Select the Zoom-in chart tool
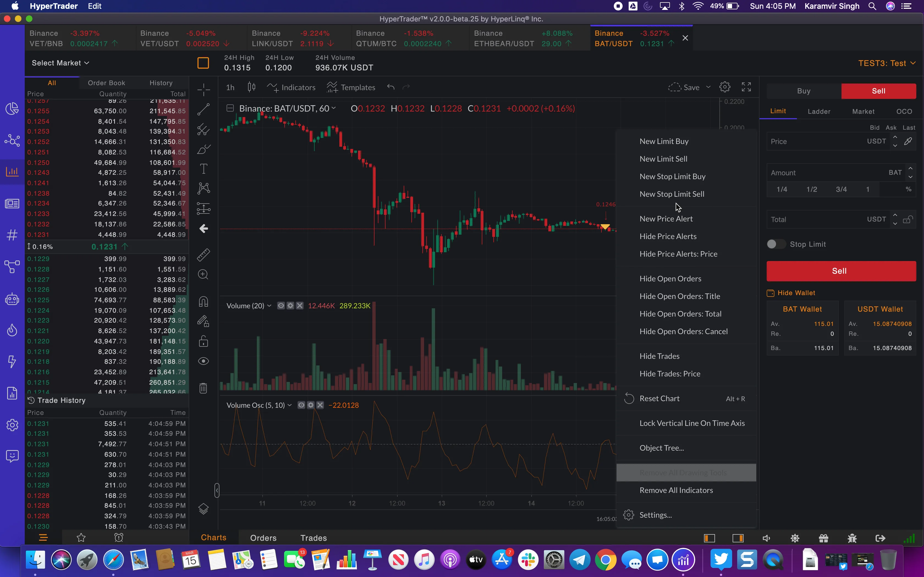The width and height of the screenshot is (924, 577). pyautogui.click(x=204, y=274)
